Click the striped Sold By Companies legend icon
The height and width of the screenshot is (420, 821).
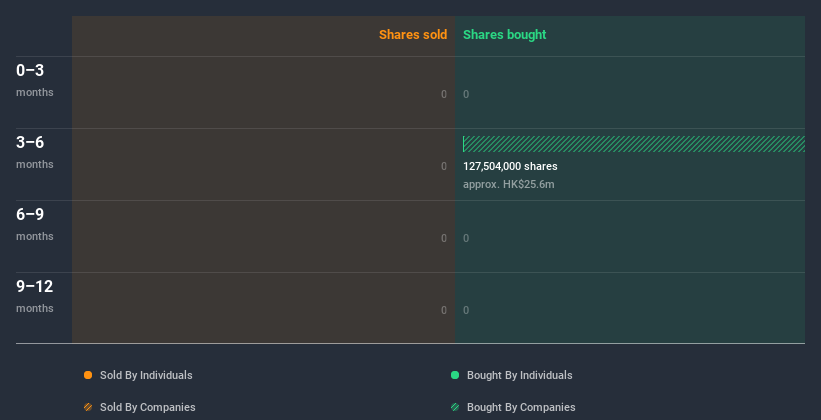coord(88,407)
